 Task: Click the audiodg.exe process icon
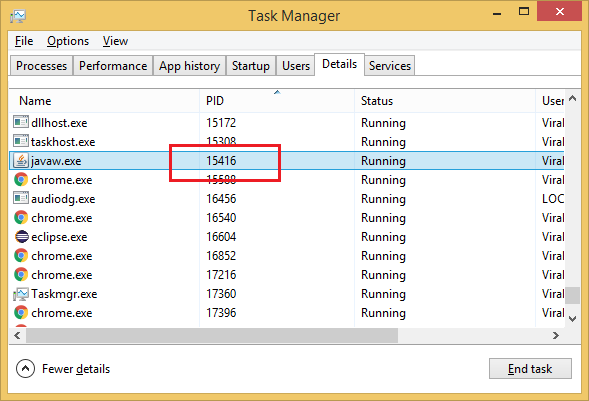(21, 198)
